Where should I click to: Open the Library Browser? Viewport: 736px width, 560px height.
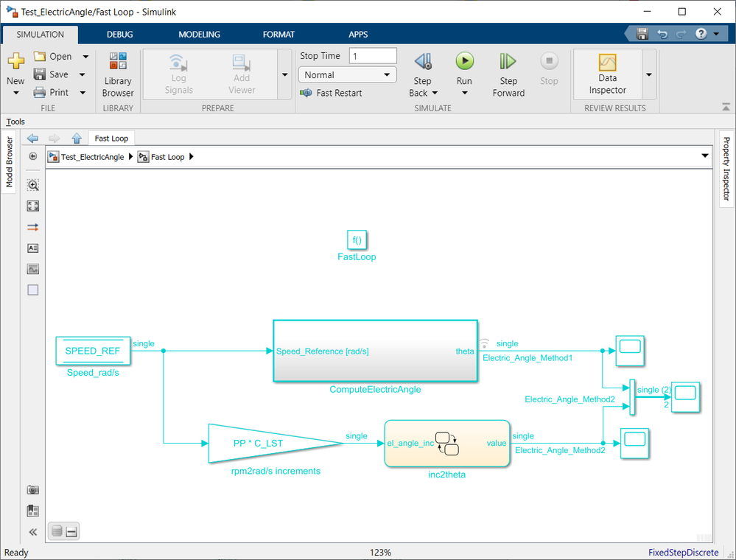[x=118, y=75]
